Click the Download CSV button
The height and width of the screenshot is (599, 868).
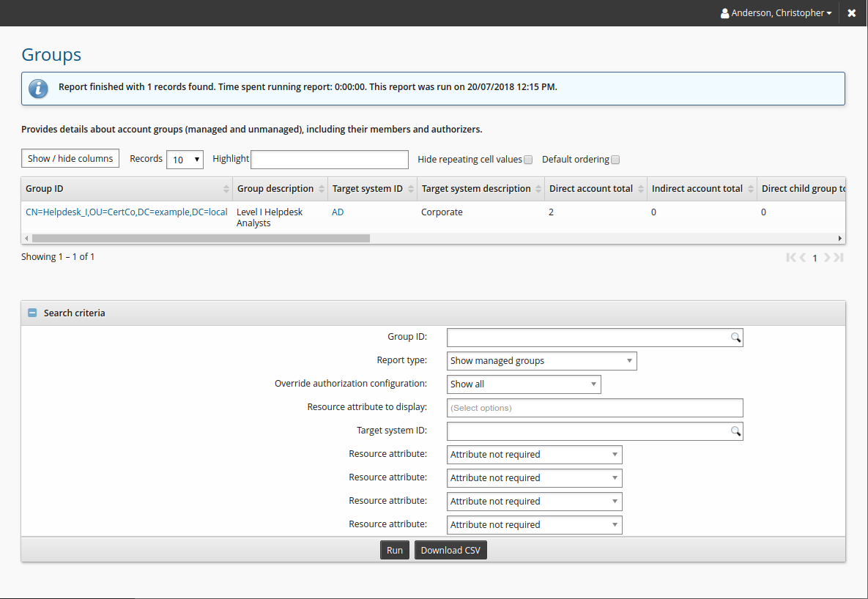pyautogui.click(x=450, y=551)
